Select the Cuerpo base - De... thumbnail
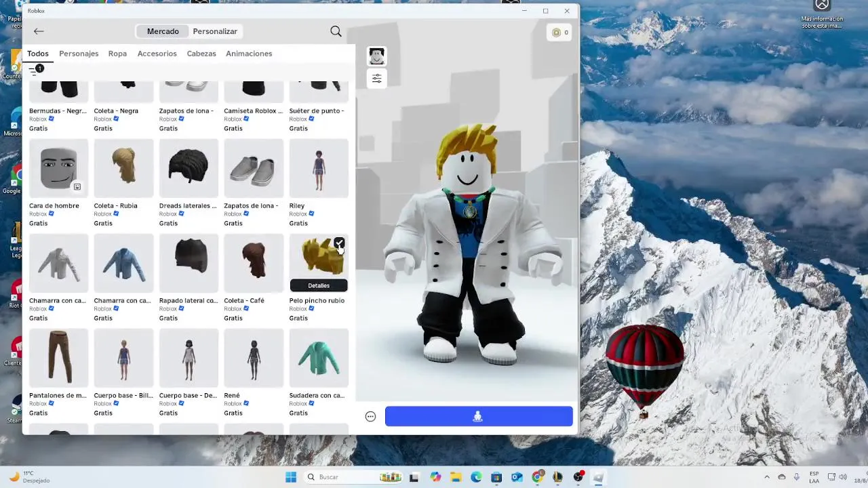The width and height of the screenshot is (868, 488). [189, 358]
